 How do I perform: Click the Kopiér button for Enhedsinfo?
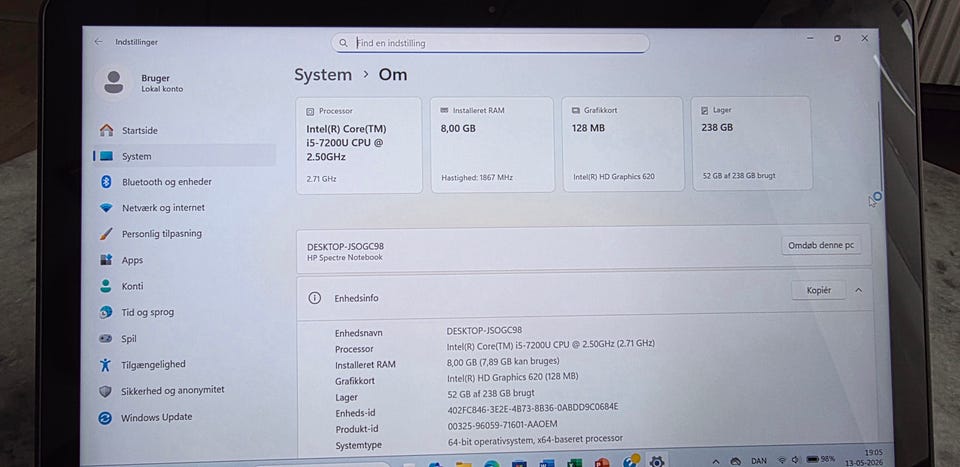819,290
